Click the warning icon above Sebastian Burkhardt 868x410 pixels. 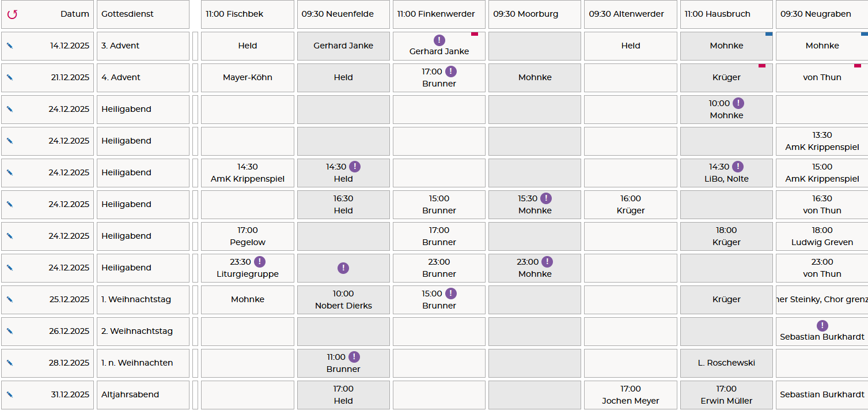coord(822,325)
